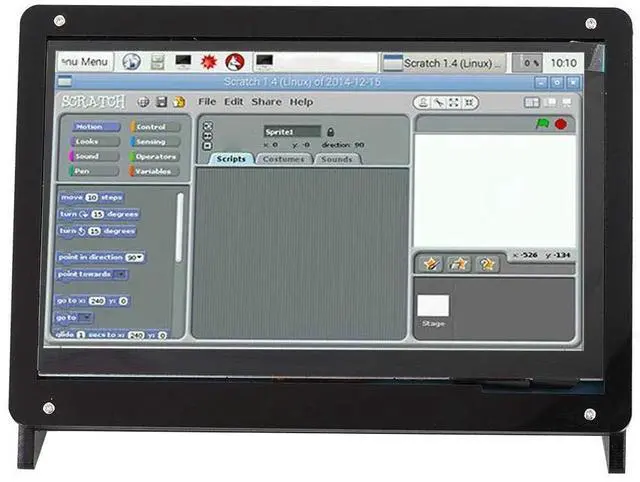The width and height of the screenshot is (640, 482).
Task: Switch to presentation mode
Action: click(567, 102)
